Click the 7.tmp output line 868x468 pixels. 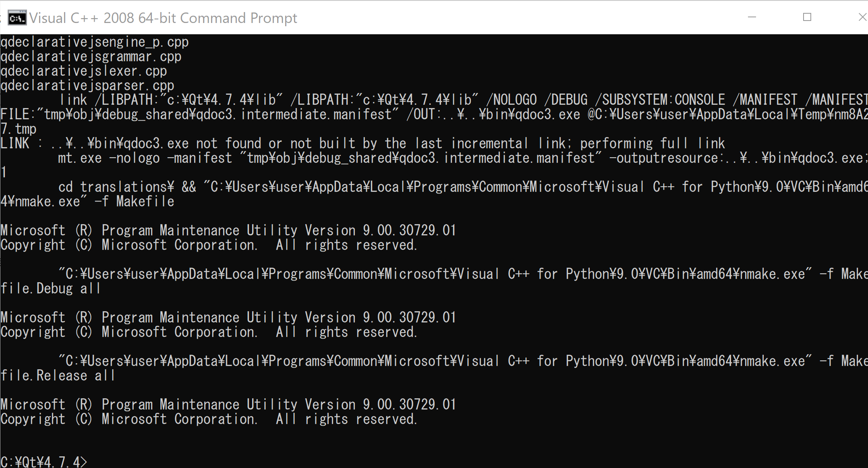click(19, 129)
